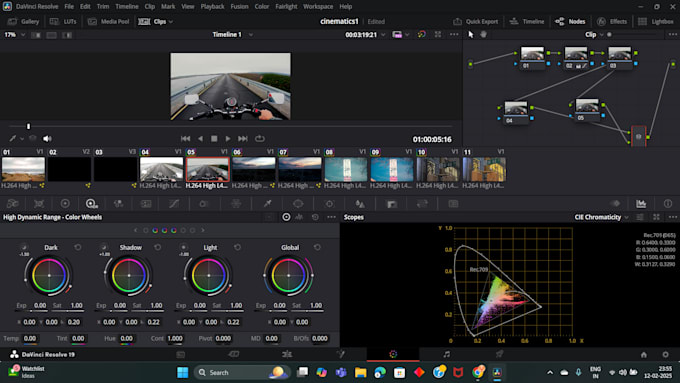Open the Primaries color wheels palette
The width and height of the screenshot is (680, 383).
[65, 203]
